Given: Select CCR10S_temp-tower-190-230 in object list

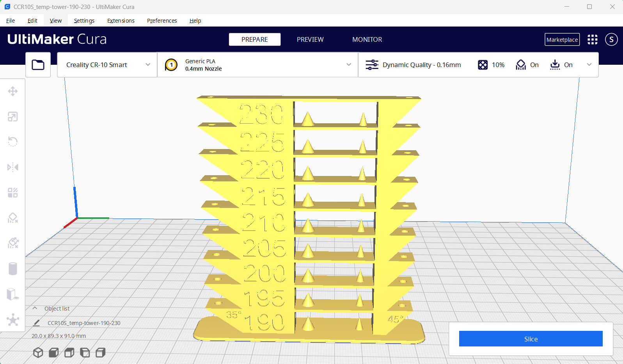Looking at the screenshot, I should point(84,323).
